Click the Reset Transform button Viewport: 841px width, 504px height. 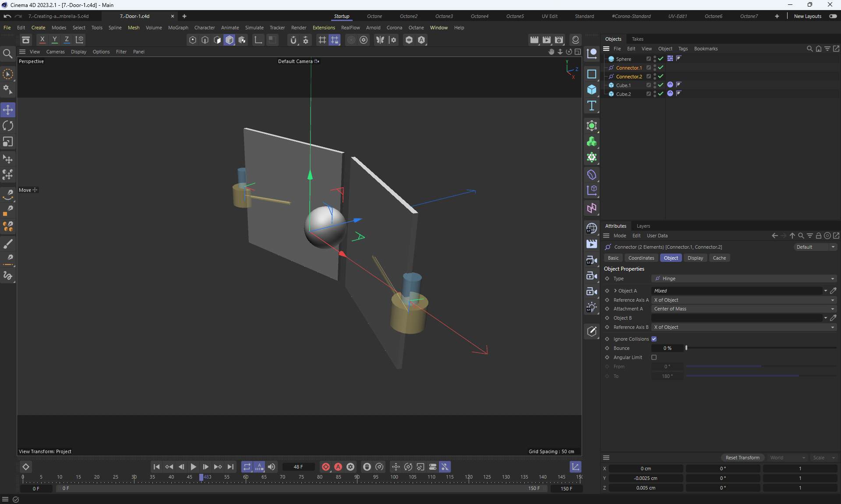pos(742,458)
